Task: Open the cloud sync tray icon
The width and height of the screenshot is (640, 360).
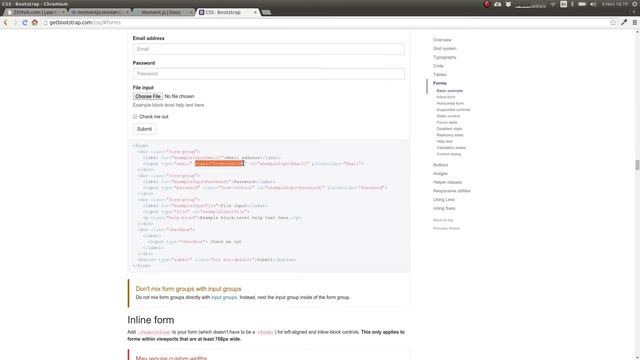Action: click(498, 4)
